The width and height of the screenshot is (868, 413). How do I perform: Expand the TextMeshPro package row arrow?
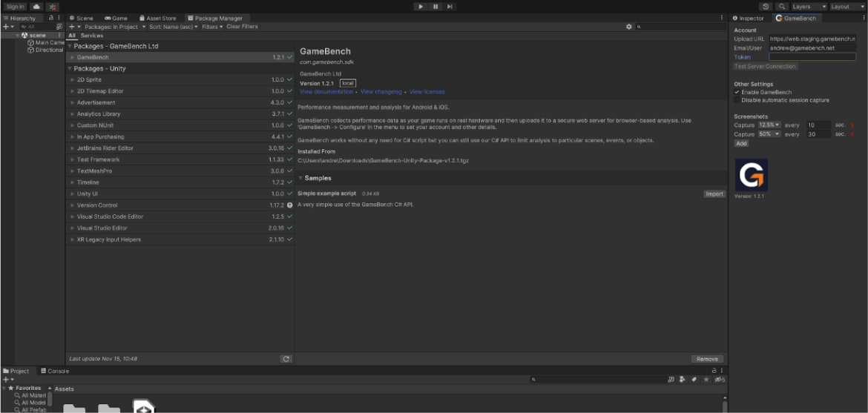[73, 171]
